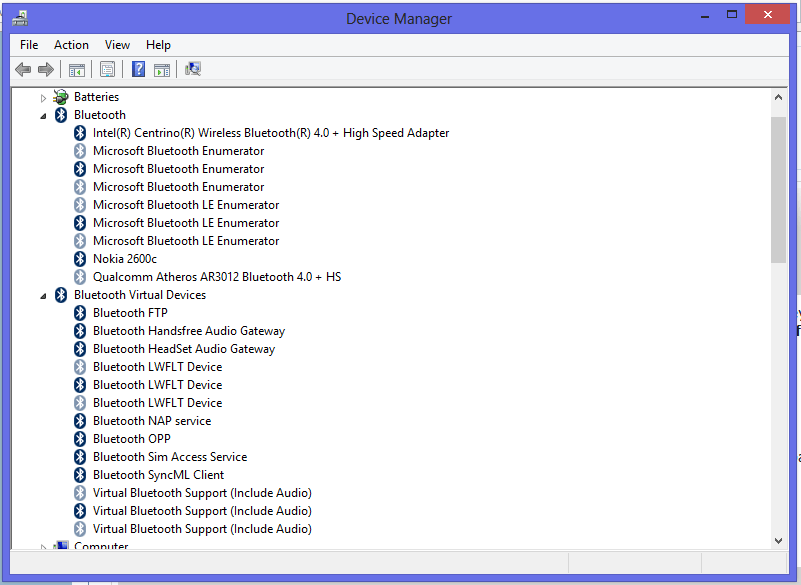Click the dimmed icon beside Qualcomm Atheros AR3012
Screen dimensions: 801x585
click(x=80, y=277)
